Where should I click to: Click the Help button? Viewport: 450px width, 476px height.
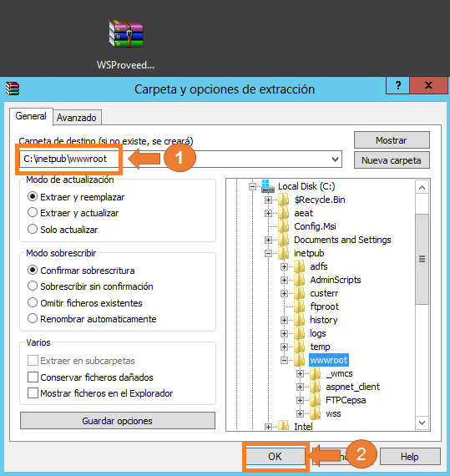(x=410, y=457)
